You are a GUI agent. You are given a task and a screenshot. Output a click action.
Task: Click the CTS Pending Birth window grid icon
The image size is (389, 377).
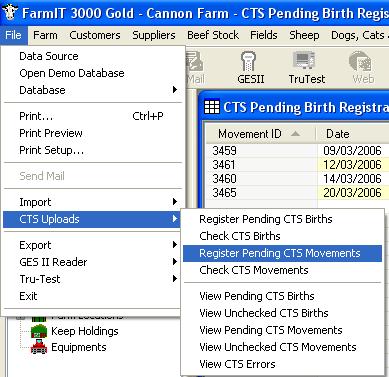click(x=212, y=107)
